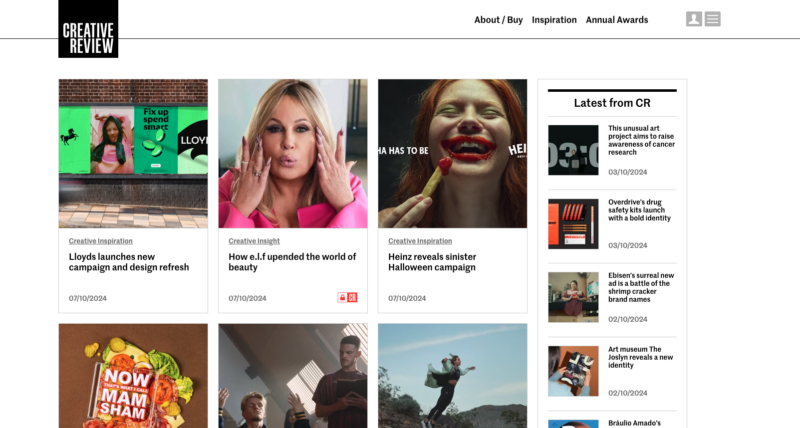
Task: Click the subscriber lock badge on e.l.f article
Action: click(347, 297)
